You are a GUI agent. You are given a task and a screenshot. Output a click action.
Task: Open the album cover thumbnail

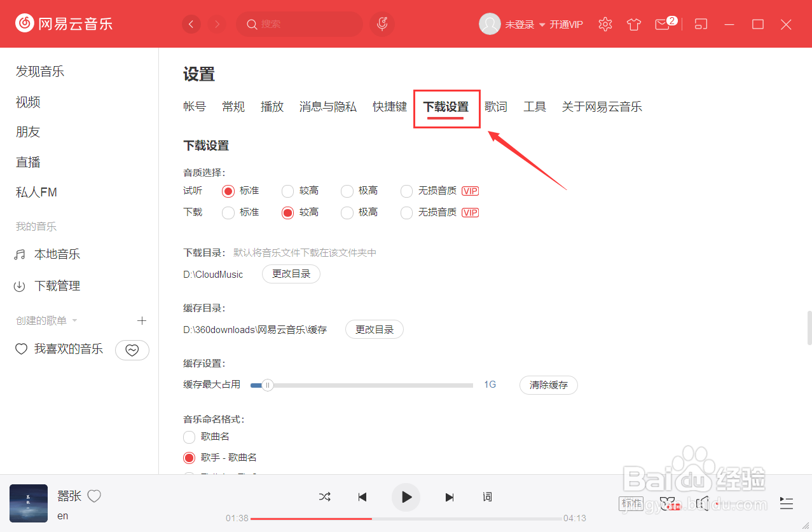click(29, 503)
